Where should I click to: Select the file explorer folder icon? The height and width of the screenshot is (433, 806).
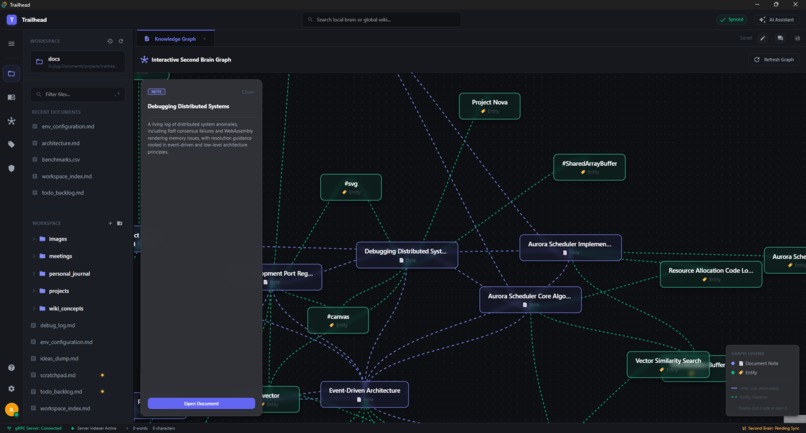click(x=11, y=74)
